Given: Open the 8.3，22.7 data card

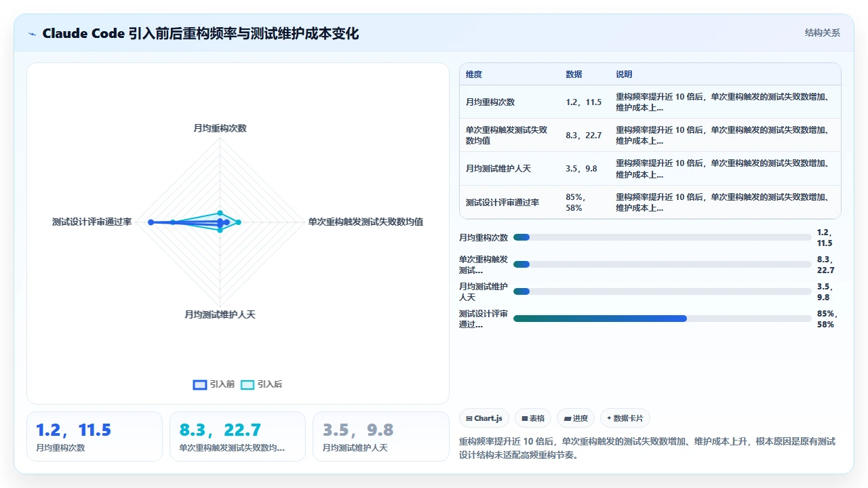Looking at the screenshot, I should coord(237,436).
